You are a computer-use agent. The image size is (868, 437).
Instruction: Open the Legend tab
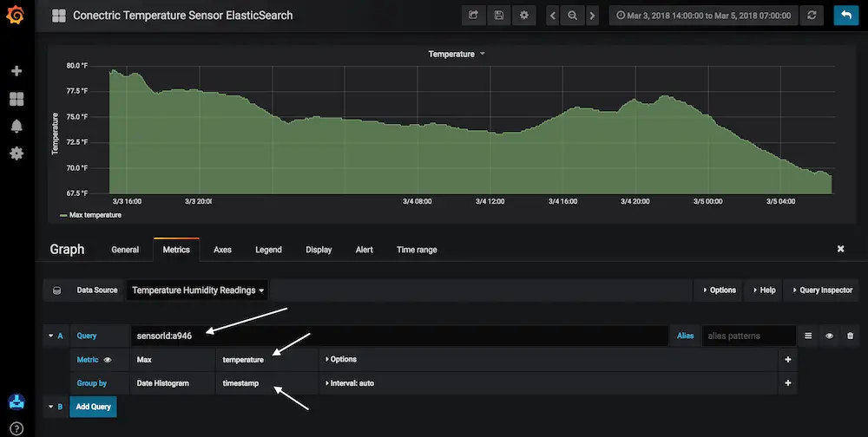(x=268, y=250)
